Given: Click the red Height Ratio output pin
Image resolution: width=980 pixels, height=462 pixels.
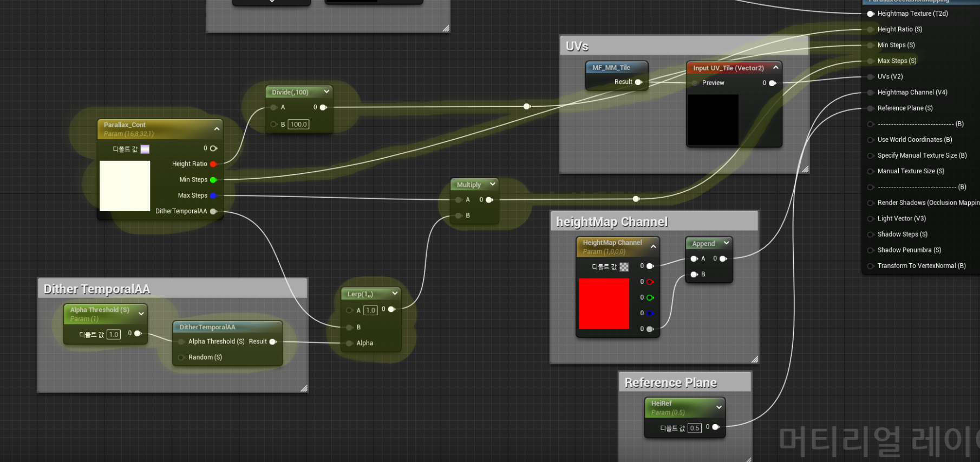Looking at the screenshot, I should point(213,164).
